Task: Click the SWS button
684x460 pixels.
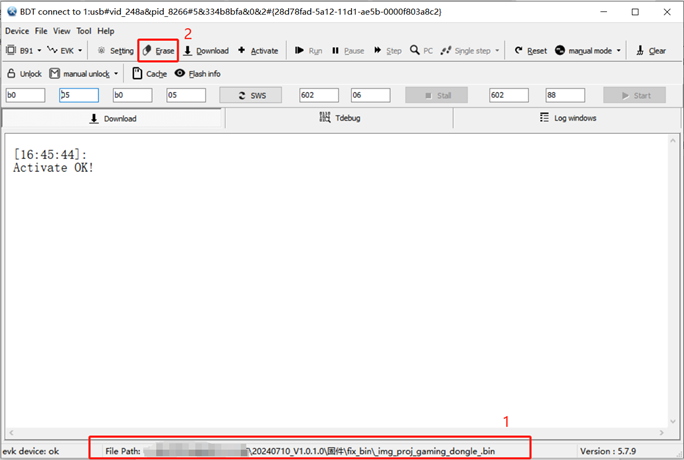Action: 251,95
